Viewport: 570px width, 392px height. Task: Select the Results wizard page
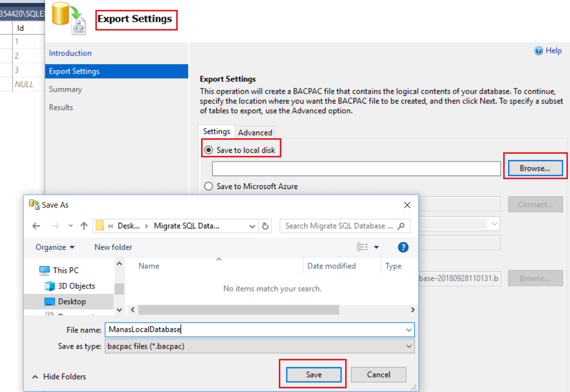(x=61, y=108)
